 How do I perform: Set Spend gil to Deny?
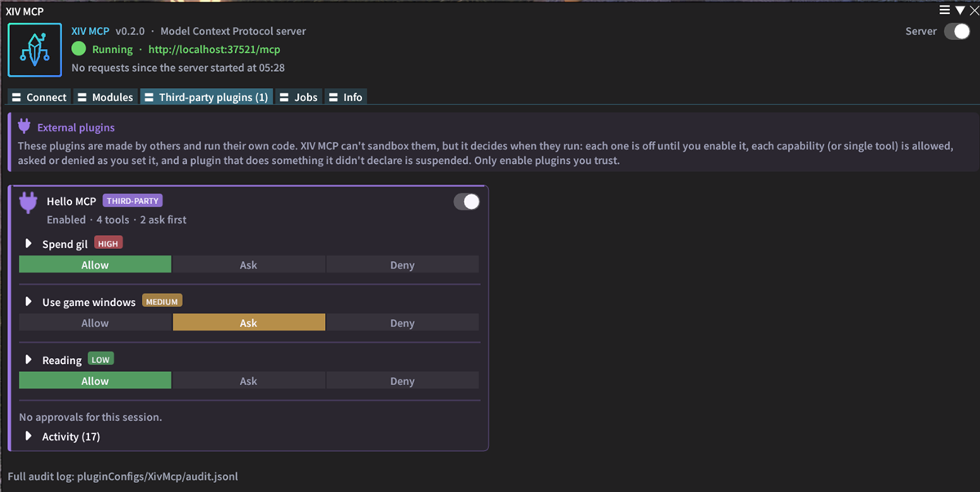click(403, 264)
